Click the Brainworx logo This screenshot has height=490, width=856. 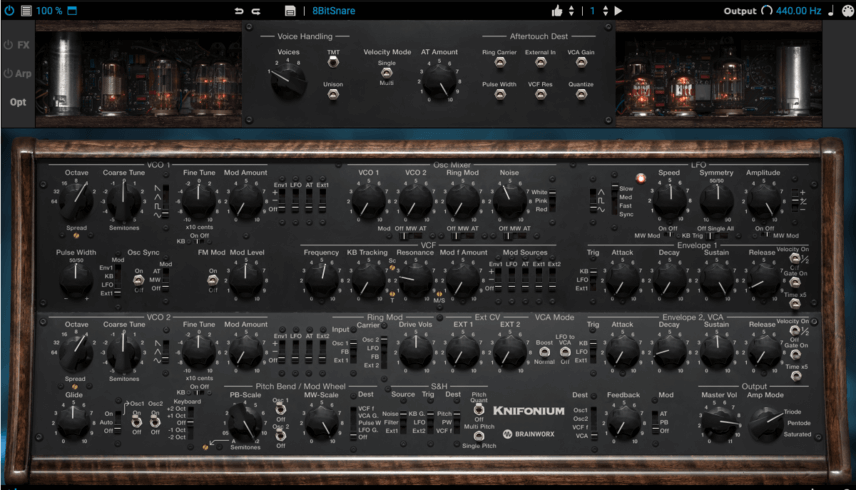(x=528, y=434)
